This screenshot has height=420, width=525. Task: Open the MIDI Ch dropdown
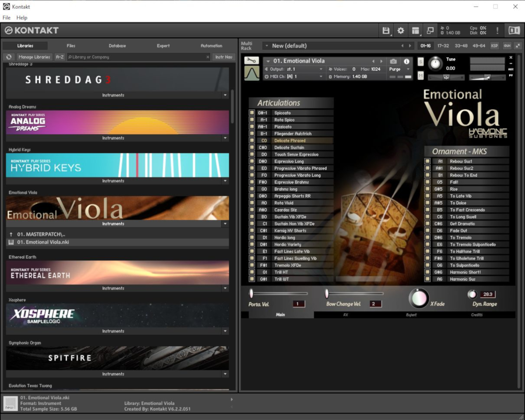pyautogui.click(x=295, y=76)
